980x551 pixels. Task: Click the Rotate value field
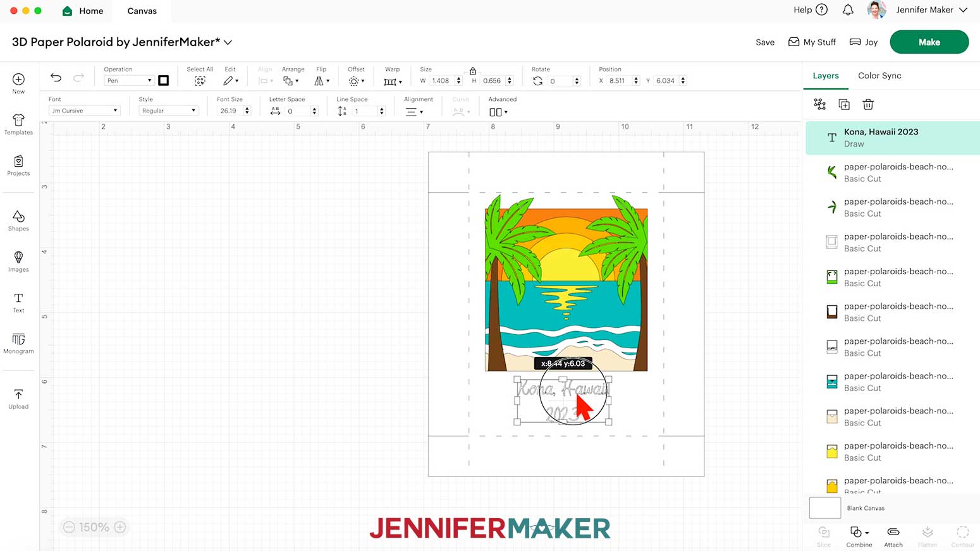560,81
